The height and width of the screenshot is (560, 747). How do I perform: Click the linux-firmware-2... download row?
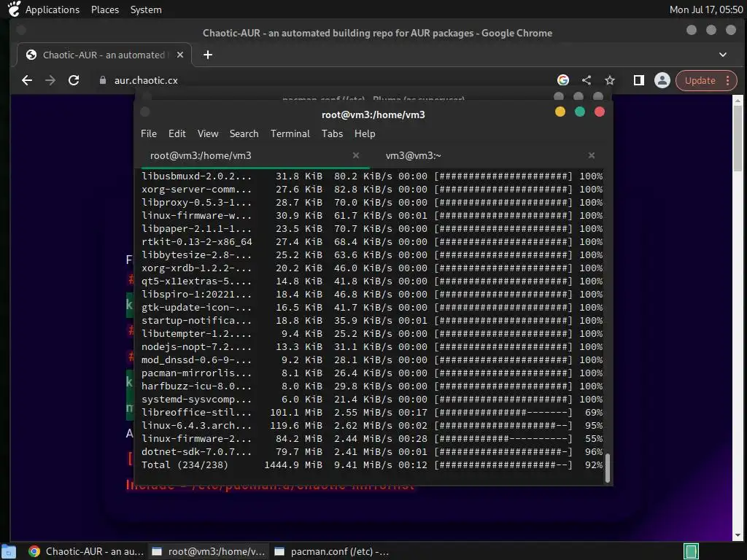372,438
